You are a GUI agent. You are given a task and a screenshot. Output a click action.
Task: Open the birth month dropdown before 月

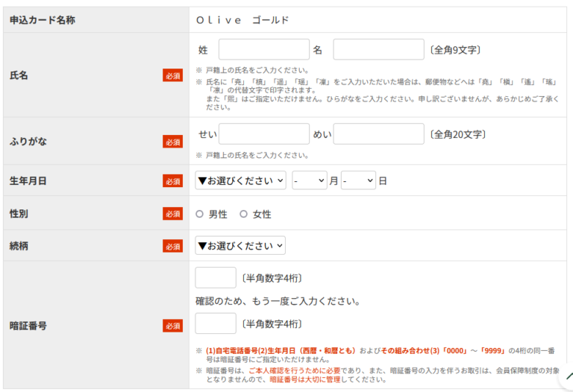(x=309, y=180)
